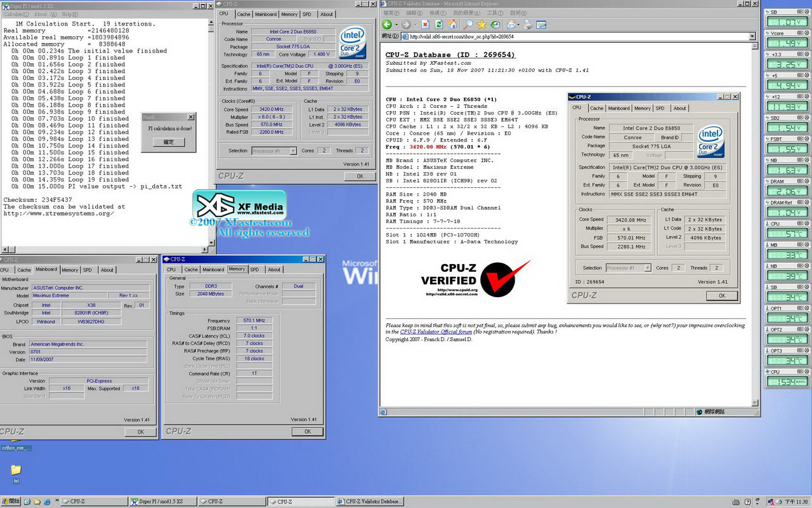Refresh the CPU-Z Validator page
Screen dimensions: 812x508
point(438,25)
